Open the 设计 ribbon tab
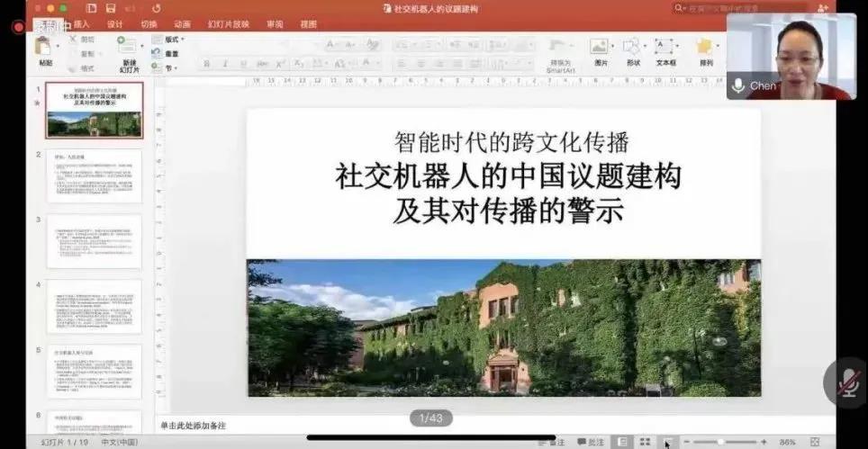The width and height of the screenshot is (868, 449). 114,24
